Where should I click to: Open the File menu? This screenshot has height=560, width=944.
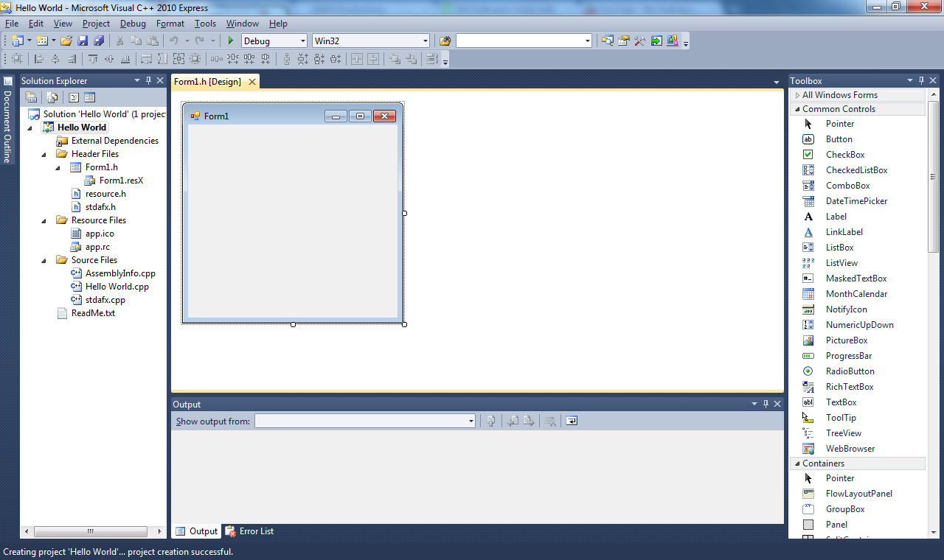[x=11, y=24]
